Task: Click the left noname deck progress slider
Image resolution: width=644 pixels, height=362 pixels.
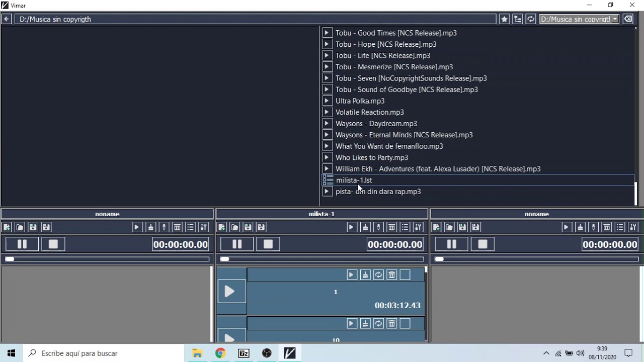Action: pyautogui.click(x=107, y=259)
